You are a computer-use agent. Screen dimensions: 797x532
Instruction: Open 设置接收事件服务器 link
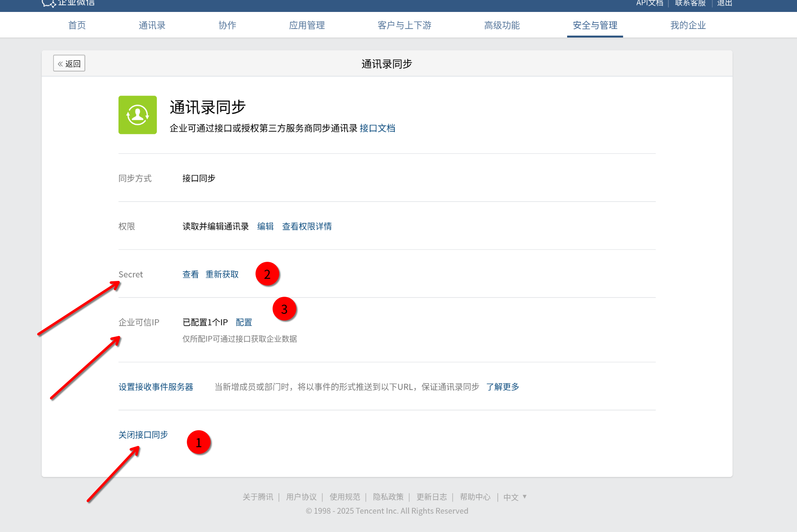coord(156,387)
